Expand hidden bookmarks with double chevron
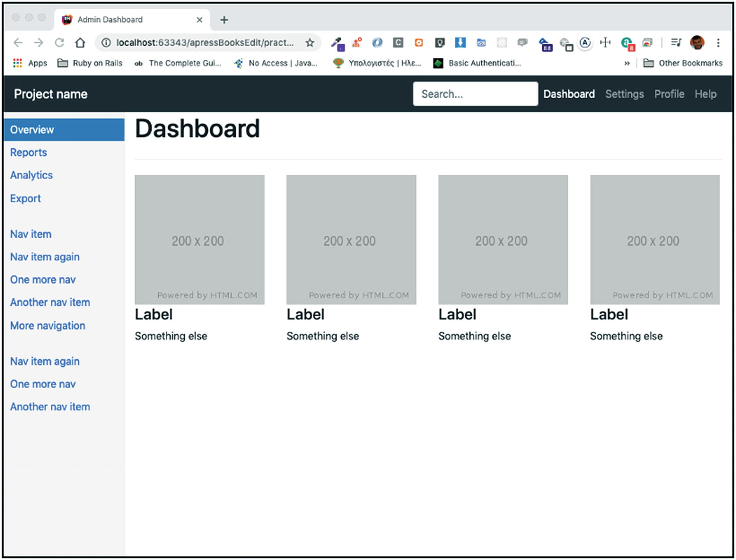The height and width of the screenshot is (560, 736). coord(627,63)
